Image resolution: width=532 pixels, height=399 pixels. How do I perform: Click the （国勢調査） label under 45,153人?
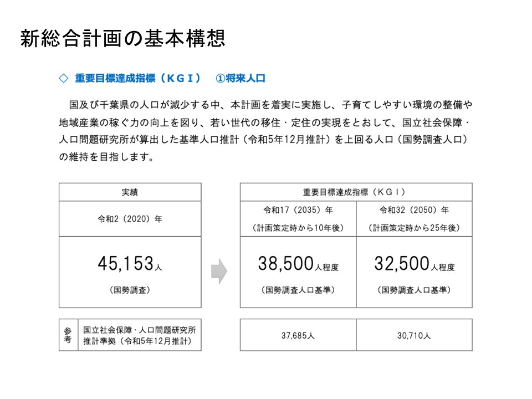(130, 290)
